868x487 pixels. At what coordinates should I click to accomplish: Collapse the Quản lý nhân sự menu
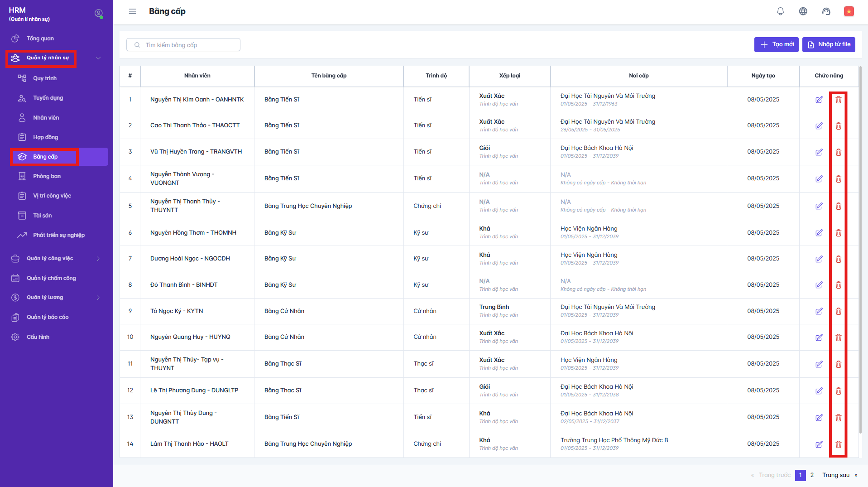(x=98, y=58)
